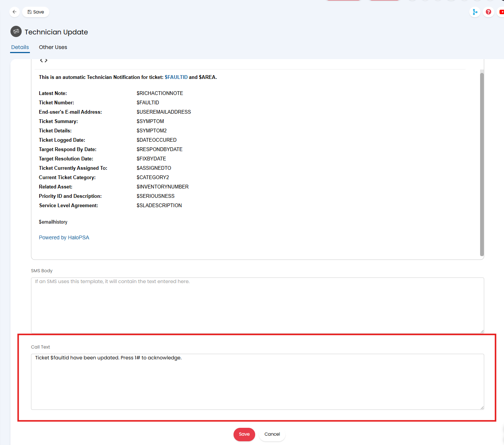504x445 pixels.
Task: Click into the Call Text text area
Action: click(x=257, y=381)
